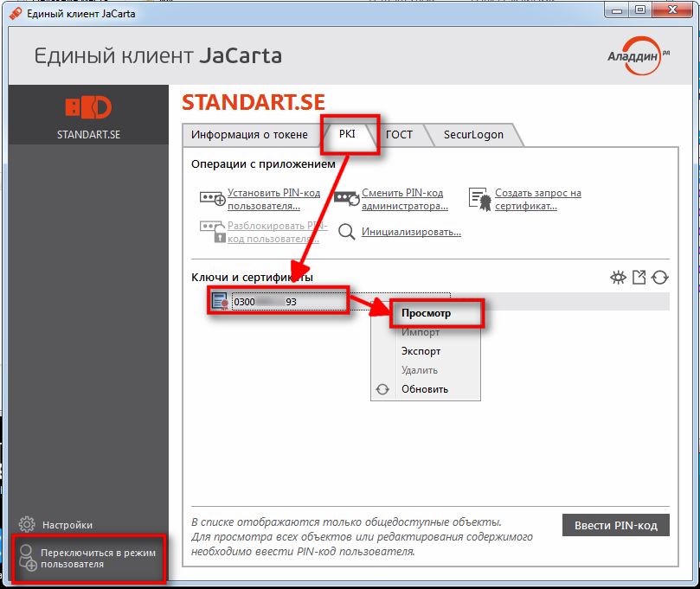Close the JaCarta window
The image size is (700, 589).
(672, 10)
